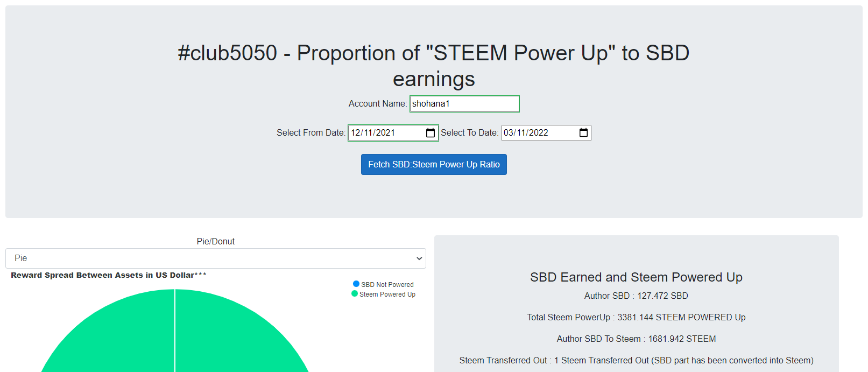Toggle SBD Not Powered legend entry
Screen dimensions: 868x372
(x=383, y=284)
